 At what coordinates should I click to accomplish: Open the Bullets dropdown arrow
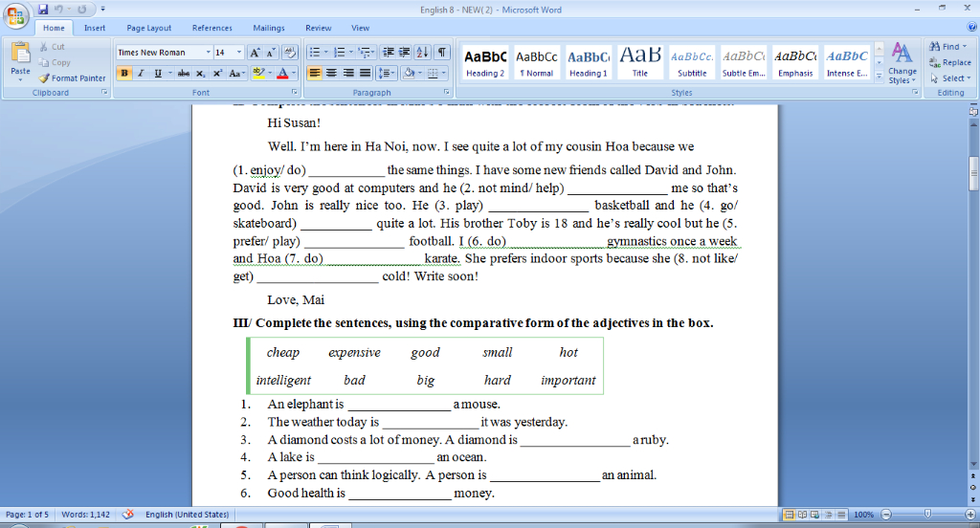tap(325, 53)
